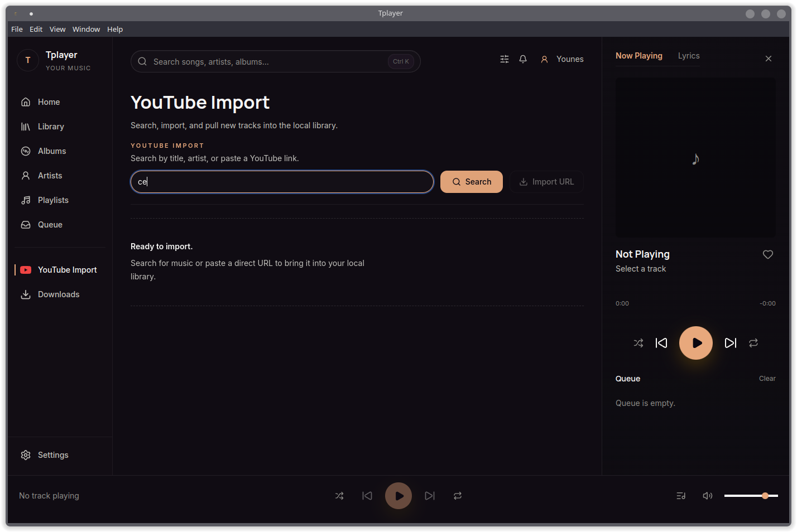
Task: Switch to the Lyrics tab
Action: pos(689,56)
